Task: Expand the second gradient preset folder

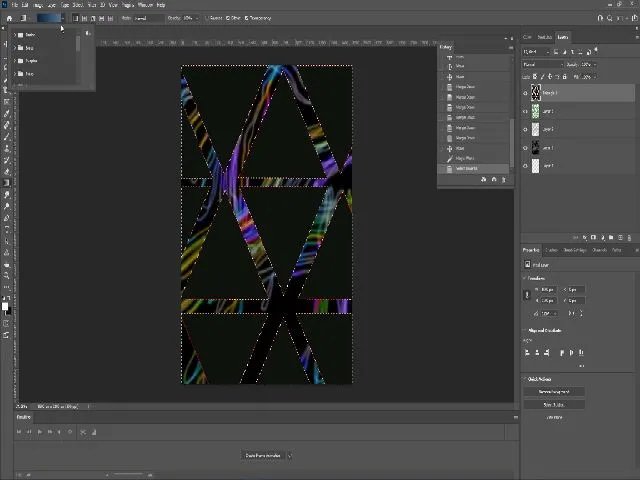Action: [x=15, y=48]
